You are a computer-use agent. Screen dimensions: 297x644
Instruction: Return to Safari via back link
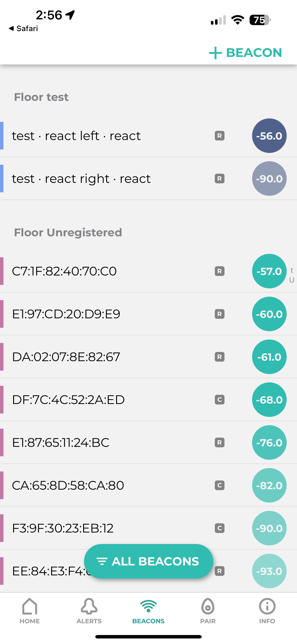pyautogui.click(x=23, y=29)
